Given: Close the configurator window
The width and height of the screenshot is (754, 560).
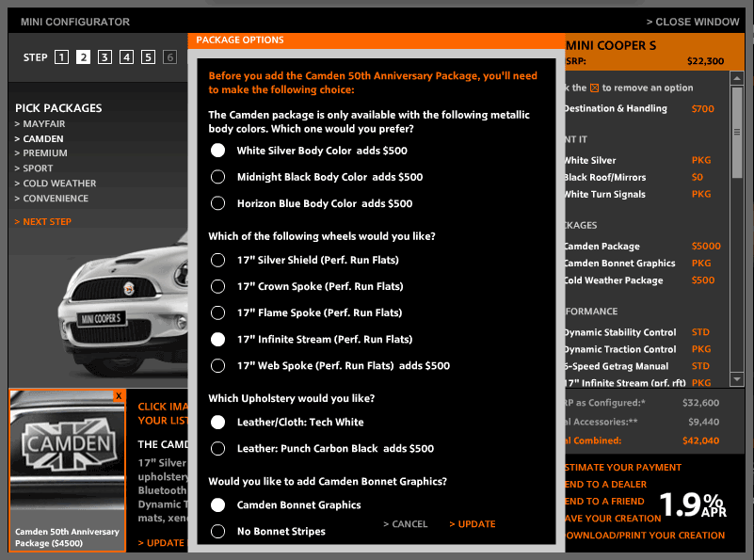Looking at the screenshot, I should (x=693, y=22).
